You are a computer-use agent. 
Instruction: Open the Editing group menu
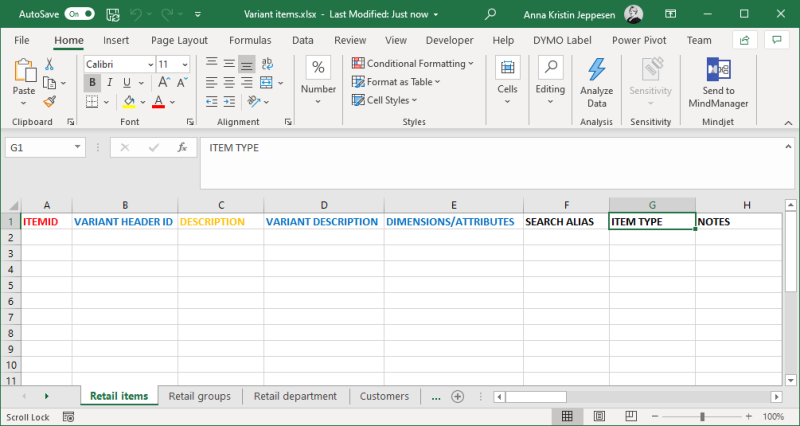[550, 80]
